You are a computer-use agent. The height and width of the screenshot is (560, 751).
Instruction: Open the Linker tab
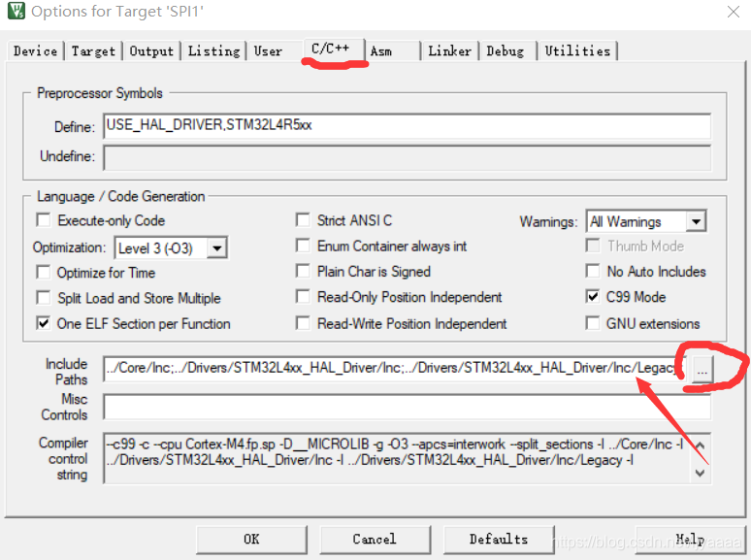(x=450, y=50)
